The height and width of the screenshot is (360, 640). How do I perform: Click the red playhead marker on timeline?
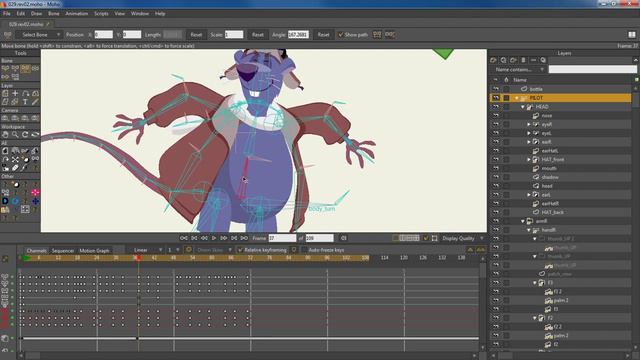[x=138, y=258]
